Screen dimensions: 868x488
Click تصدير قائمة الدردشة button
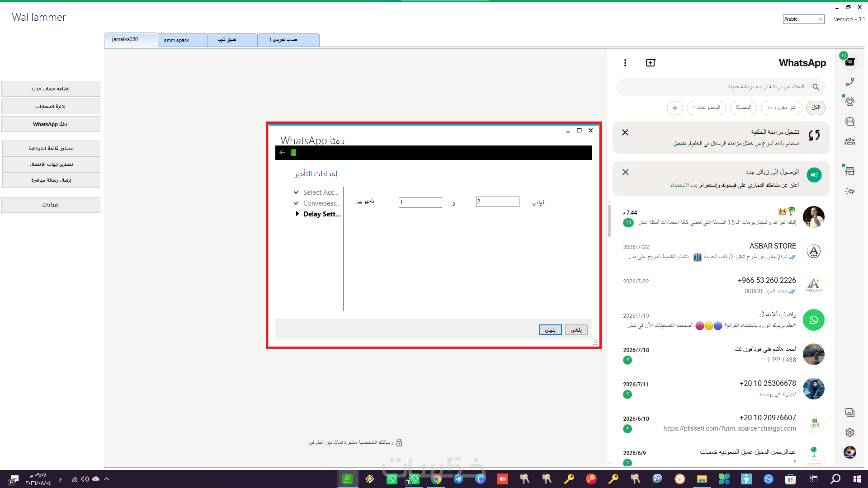(x=51, y=149)
